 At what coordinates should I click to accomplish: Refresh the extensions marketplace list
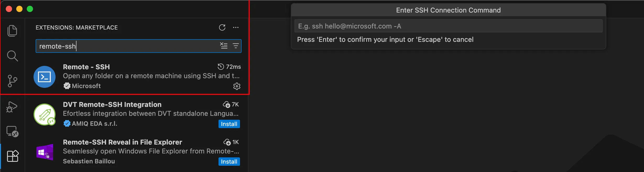[x=222, y=27]
